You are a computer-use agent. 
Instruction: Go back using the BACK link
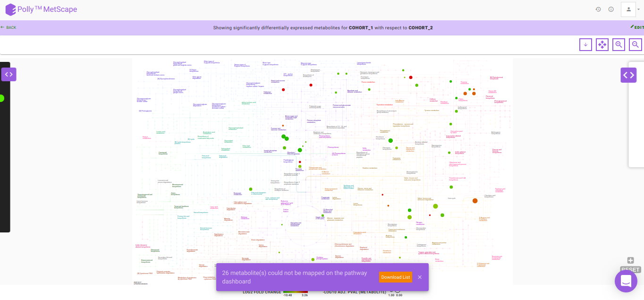pyautogui.click(x=8, y=27)
